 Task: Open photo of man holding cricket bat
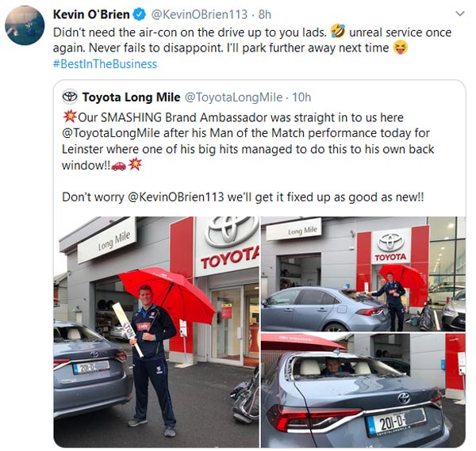(x=156, y=332)
